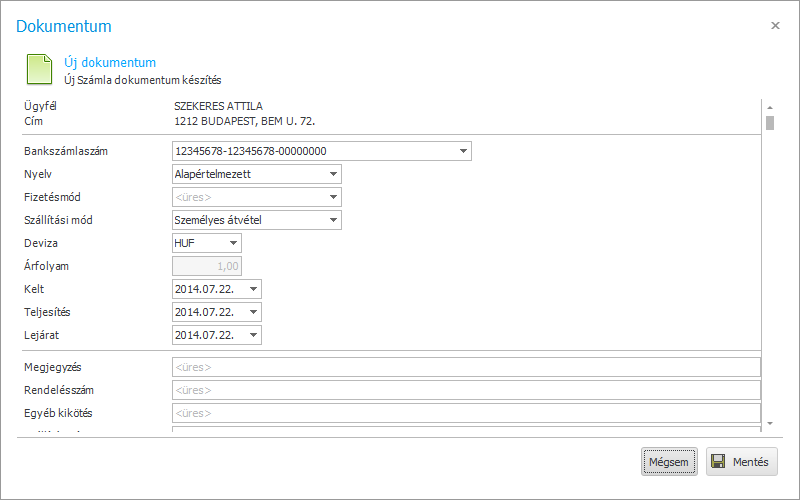Open the Lejárat date picker
The height and width of the screenshot is (500, 800).
pyautogui.click(x=253, y=335)
